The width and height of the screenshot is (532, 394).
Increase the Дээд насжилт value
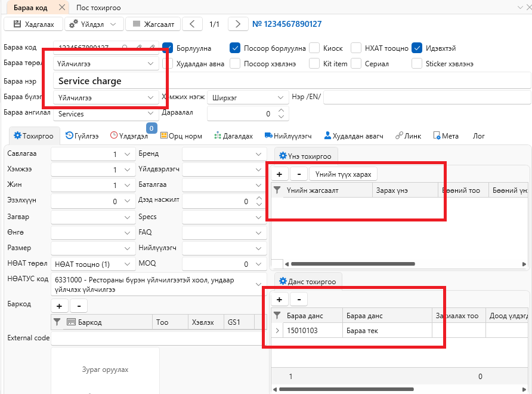pos(259,198)
